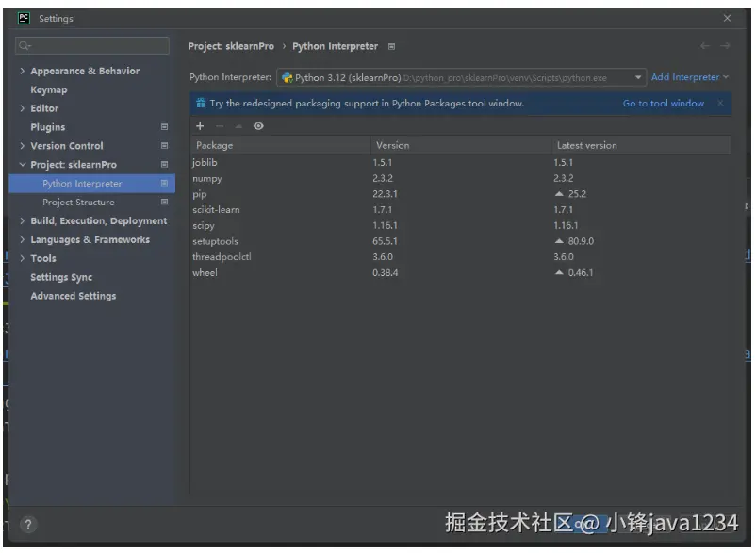Click the project marker icon beside Version Control

164,146
